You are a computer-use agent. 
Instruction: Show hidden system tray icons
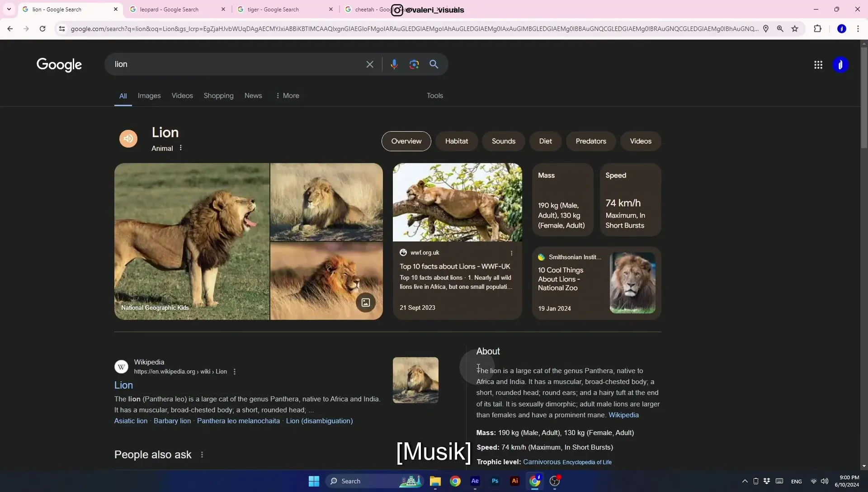click(x=745, y=481)
